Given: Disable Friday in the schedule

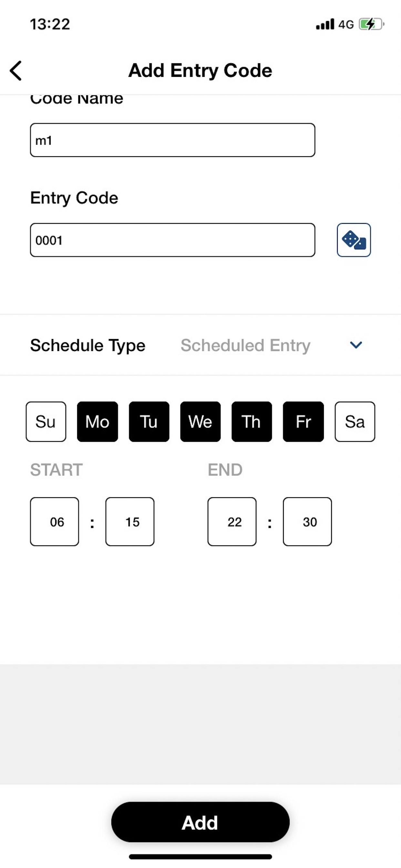Looking at the screenshot, I should 303,421.
